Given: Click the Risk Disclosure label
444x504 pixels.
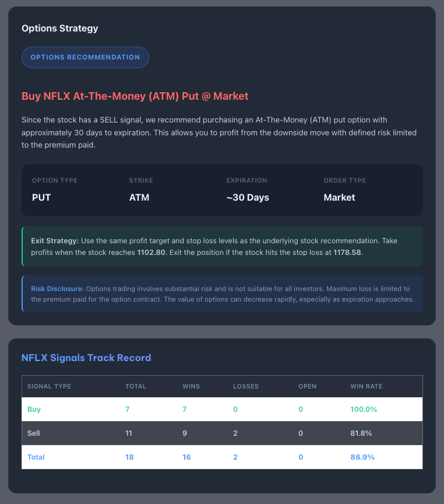Looking at the screenshot, I should [57, 289].
